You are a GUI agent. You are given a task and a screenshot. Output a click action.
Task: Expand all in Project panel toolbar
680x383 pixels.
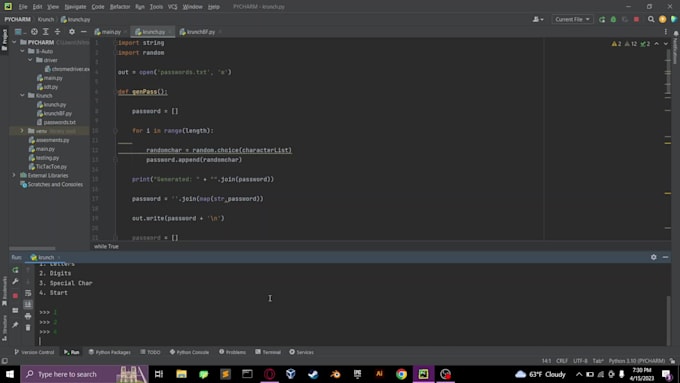[46, 32]
